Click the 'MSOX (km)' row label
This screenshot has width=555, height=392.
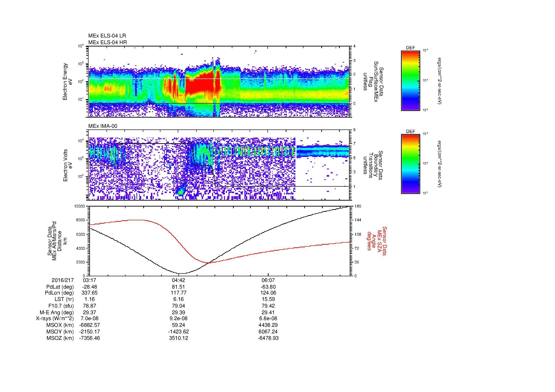pyautogui.click(x=60, y=325)
